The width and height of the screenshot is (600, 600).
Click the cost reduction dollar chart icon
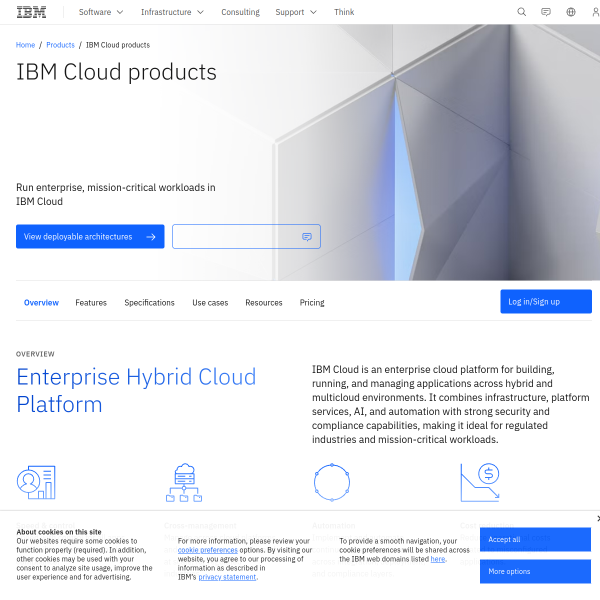[x=480, y=482]
